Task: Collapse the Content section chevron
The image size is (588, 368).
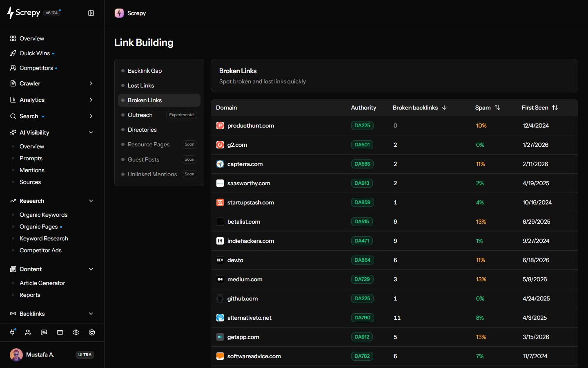Action: 91,269
